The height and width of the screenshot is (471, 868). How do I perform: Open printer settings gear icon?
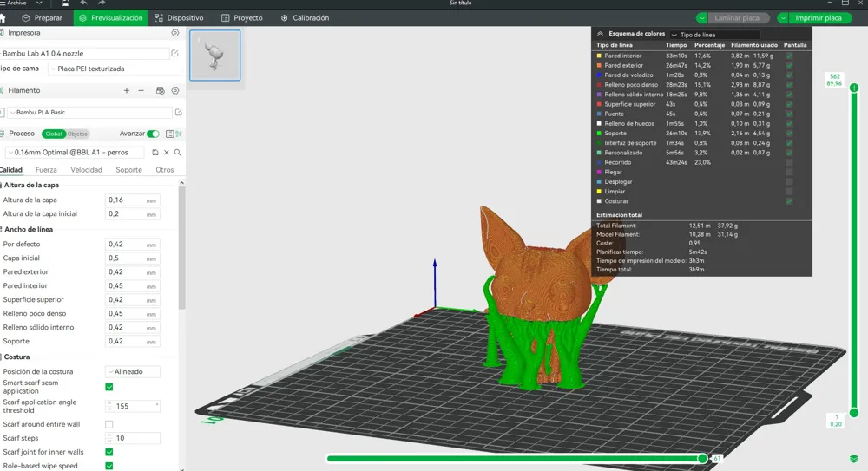pyautogui.click(x=175, y=33)
